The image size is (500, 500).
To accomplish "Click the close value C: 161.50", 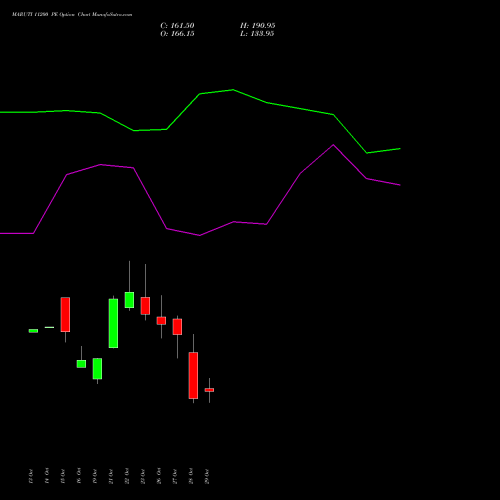I will coord(177,26).
